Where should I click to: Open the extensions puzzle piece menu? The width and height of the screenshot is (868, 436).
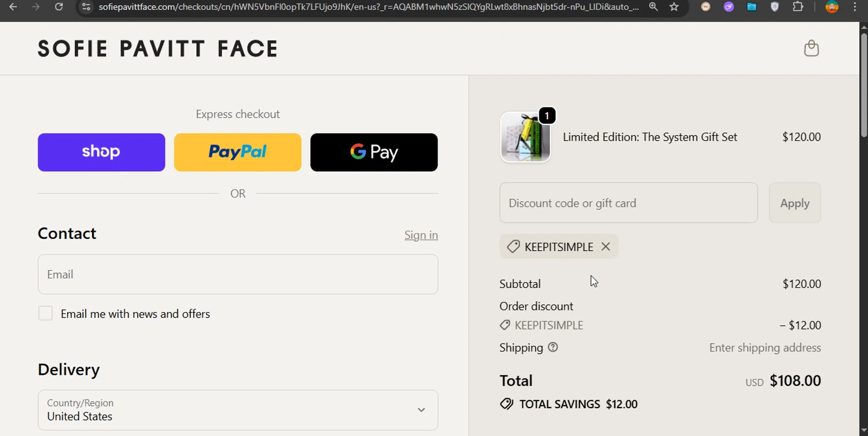[798, 7]
